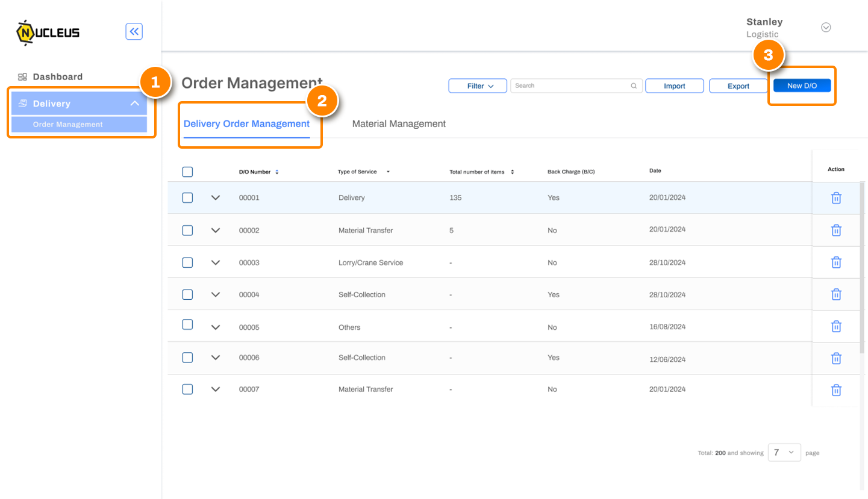
Task: Expand row 00003 details chevron
Action: pyautogui.click(x=216, y=262)
